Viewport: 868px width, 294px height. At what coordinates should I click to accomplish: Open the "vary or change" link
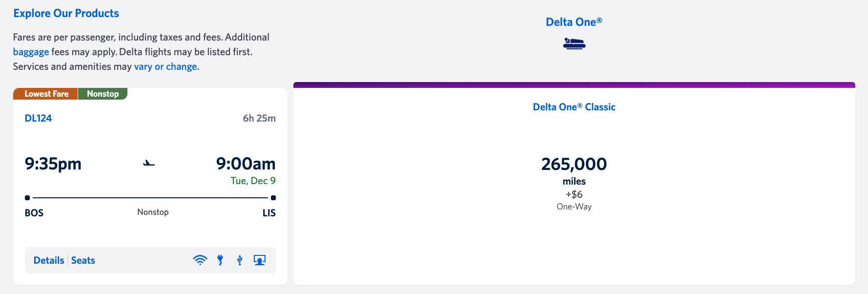click(x=166, y=66)
